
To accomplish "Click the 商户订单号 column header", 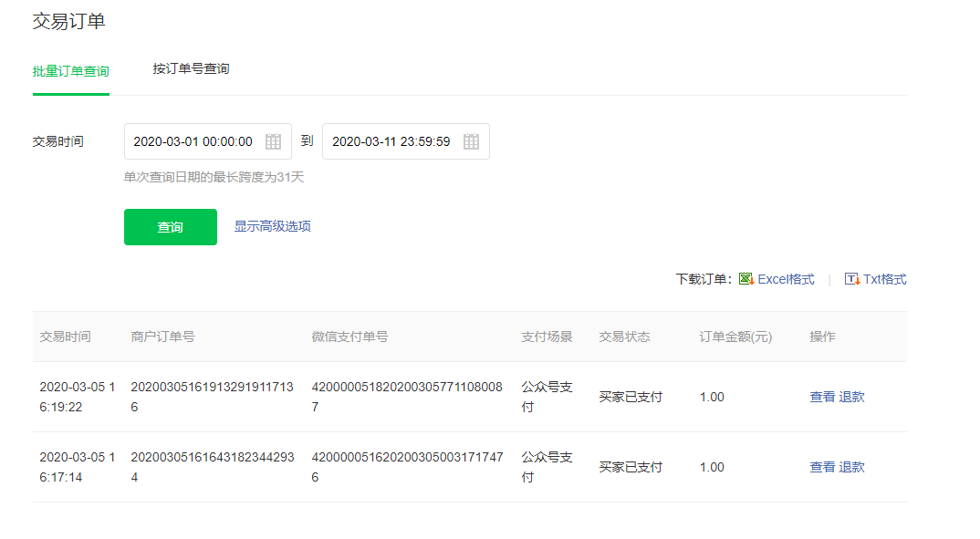I will tap(162, 337).
